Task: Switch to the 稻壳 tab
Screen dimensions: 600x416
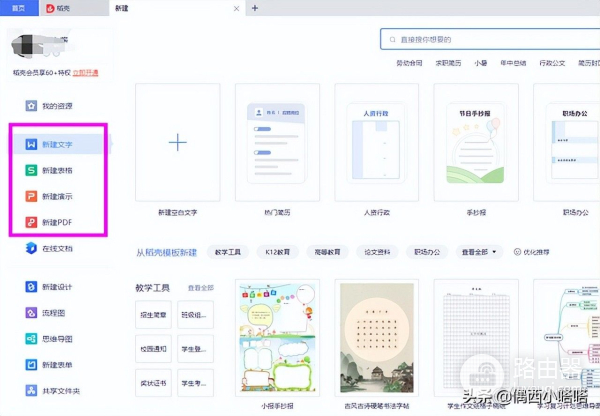Action: click(x=74, y=8)
